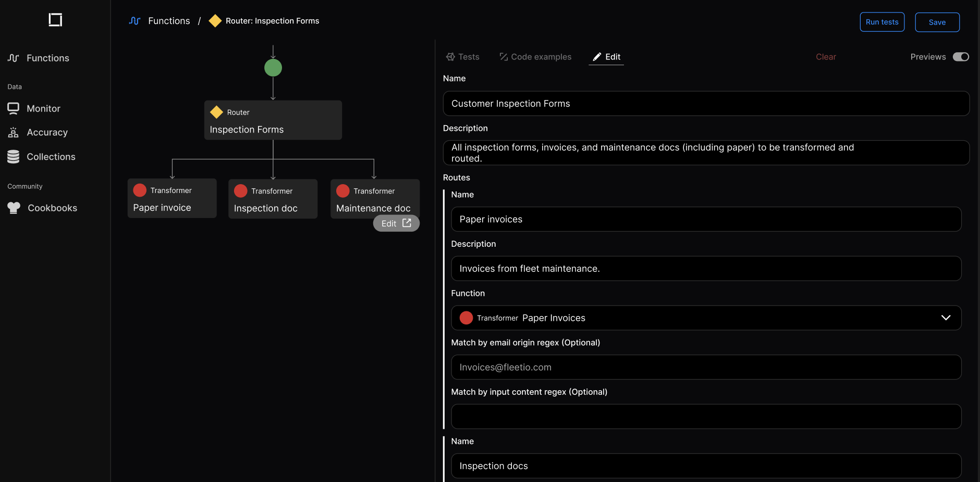The height and width of the screenshot is (482, 980).
Task: Select the Paper invoice transformer node
Action: pyautogui.click(x=171, y=199)
